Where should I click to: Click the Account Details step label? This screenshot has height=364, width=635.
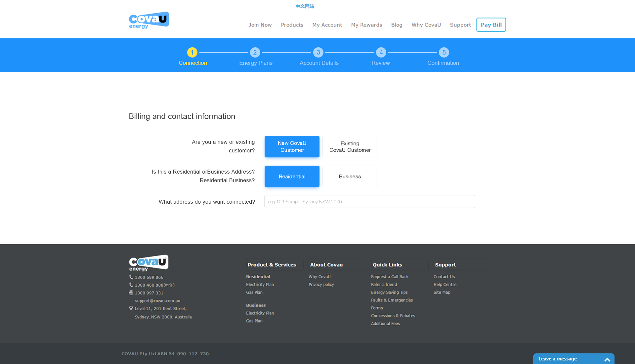pos(319,63)
